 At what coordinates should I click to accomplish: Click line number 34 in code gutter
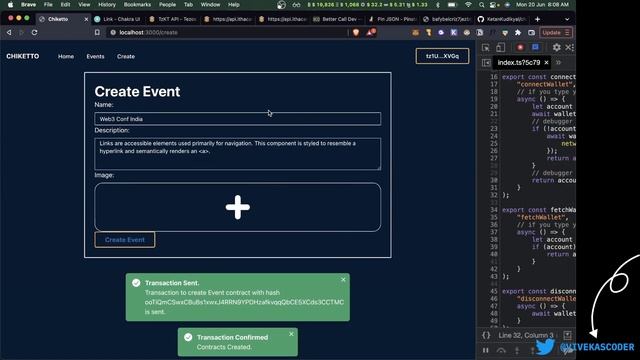pos(494,210)
